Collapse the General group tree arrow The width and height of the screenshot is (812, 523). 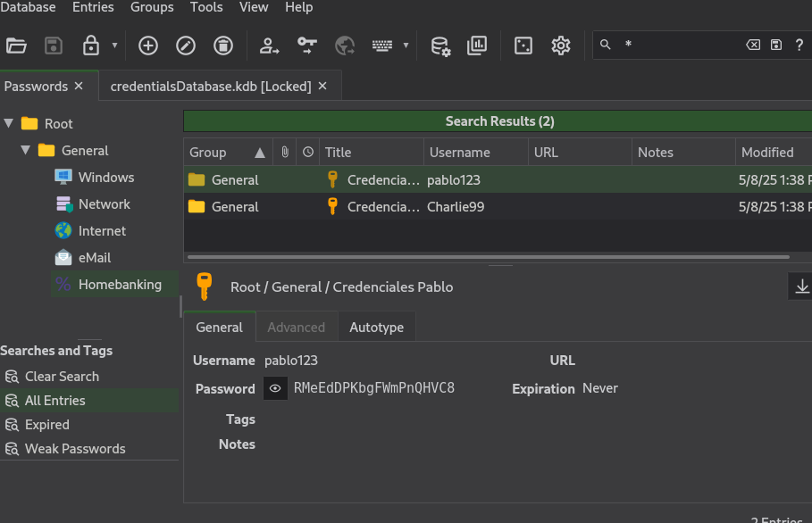click(26, 151)
